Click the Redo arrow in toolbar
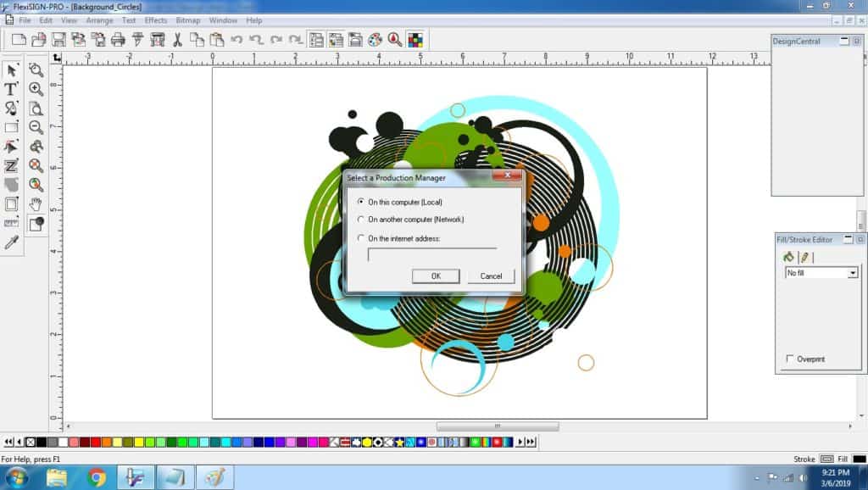 275,40
